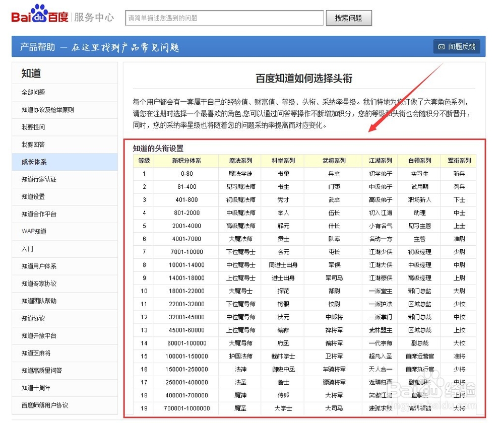This screenshot has height=423, width=504.
Task: Click the 产品帮助 banner title
Action: tap(38, 47)
